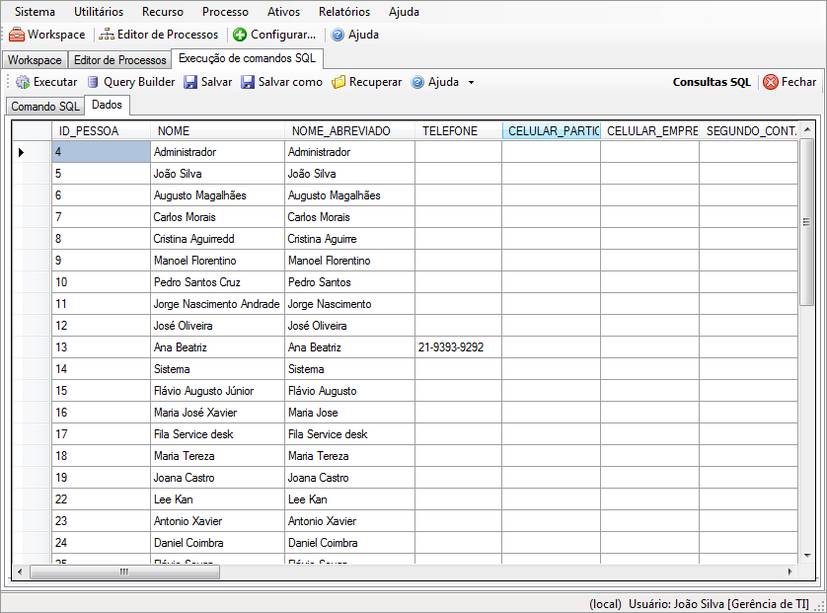This screenshot has height=613, width=827.
Task: Run the query with the Executar gear icon
Action: click(x=23, y=82)
